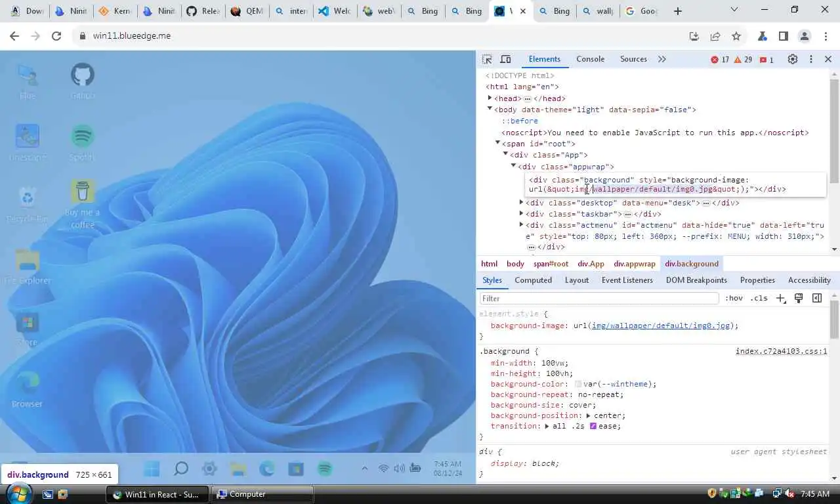
Task: Toggle the :hov element state button
Action: click(734, 298)
